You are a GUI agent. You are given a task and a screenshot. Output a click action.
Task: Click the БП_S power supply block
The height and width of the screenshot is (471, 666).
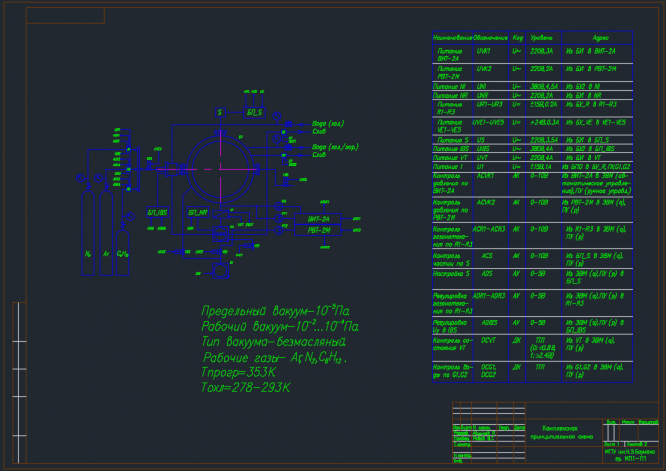254,113
